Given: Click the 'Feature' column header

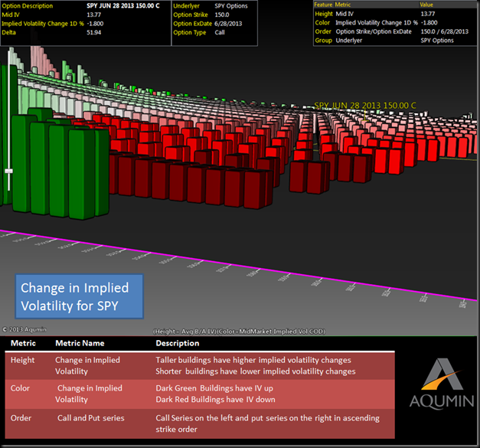Looking at the screenshot, I should pos(323,5).
